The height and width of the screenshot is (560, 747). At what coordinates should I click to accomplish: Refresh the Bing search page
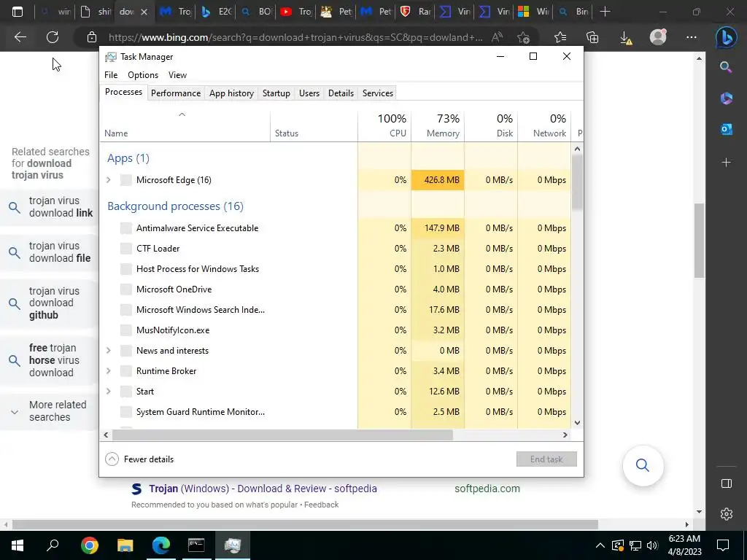[53, 37]
